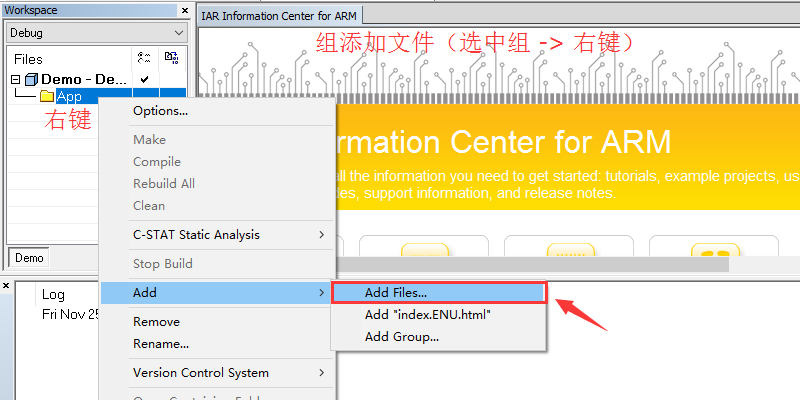Choose Add "index.ENU.html" entry
Image resolution: width=800 pixels, height=400 pixels.
439,315
